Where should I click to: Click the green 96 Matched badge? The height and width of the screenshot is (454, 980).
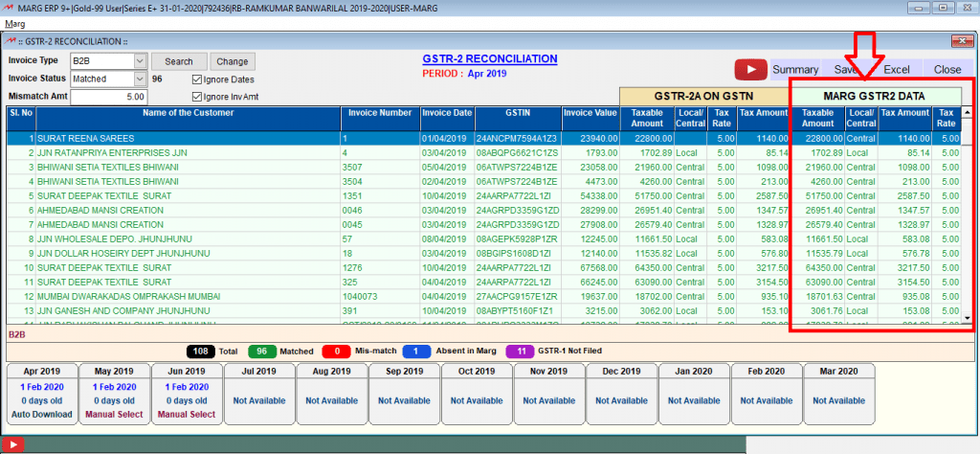(262, 352)
